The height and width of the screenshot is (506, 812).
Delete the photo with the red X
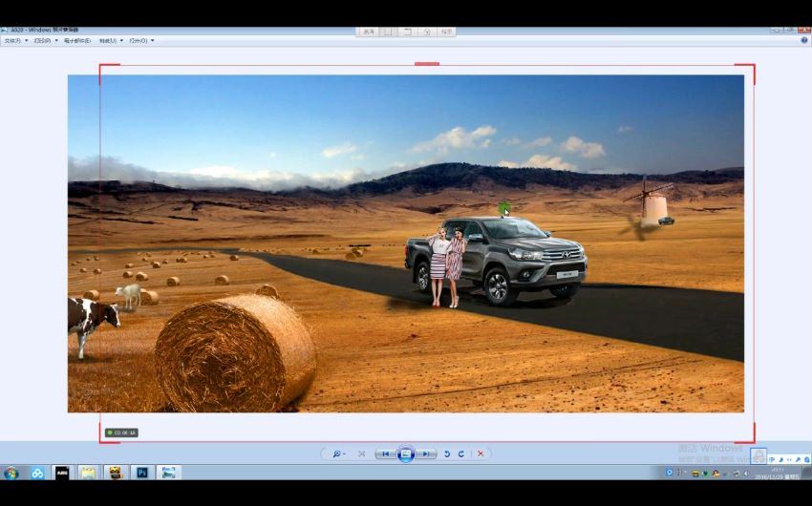481,453
